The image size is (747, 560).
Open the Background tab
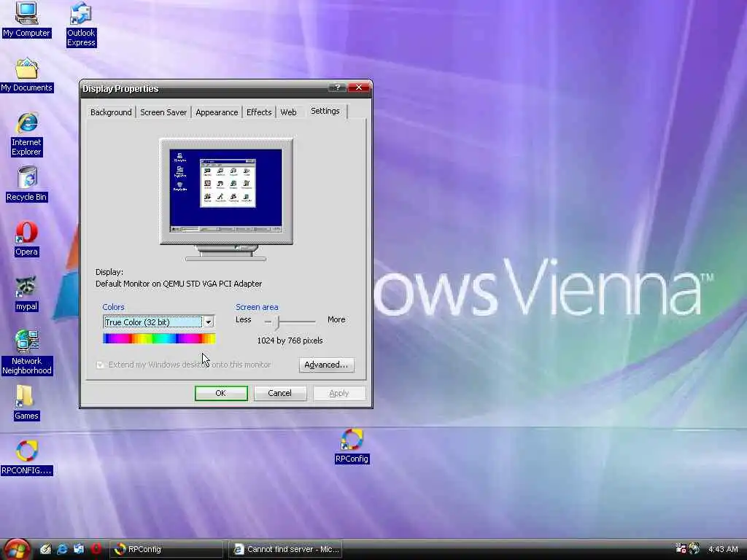111,112
